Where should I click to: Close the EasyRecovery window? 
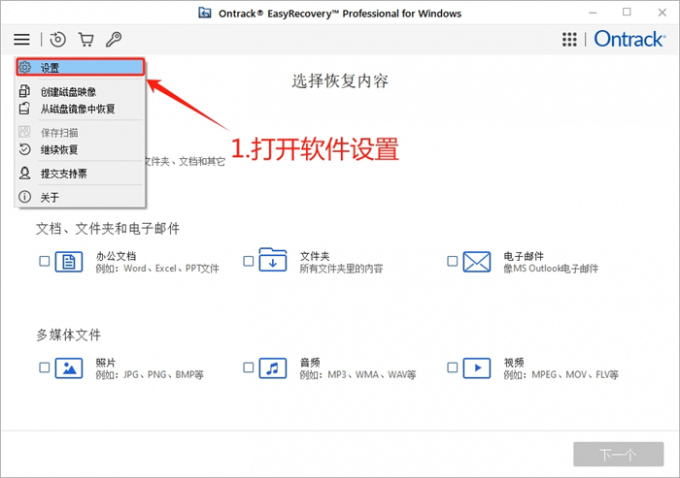click(662, 13)
